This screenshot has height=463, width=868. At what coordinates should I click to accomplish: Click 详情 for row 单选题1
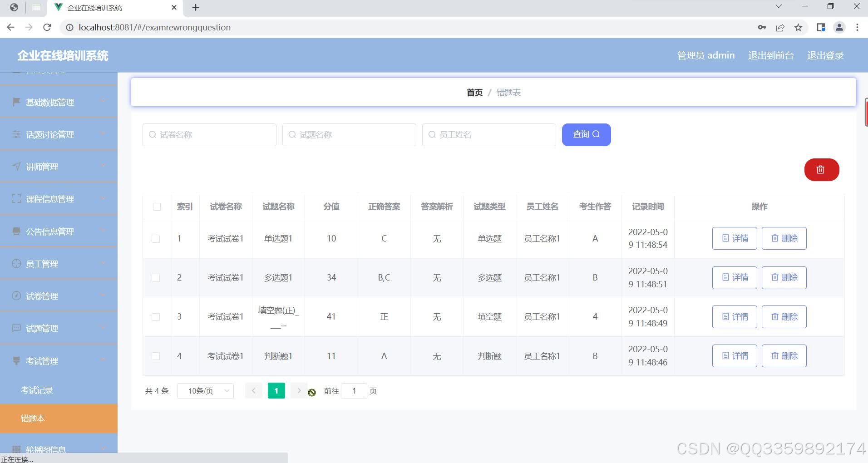click(735, 238)
